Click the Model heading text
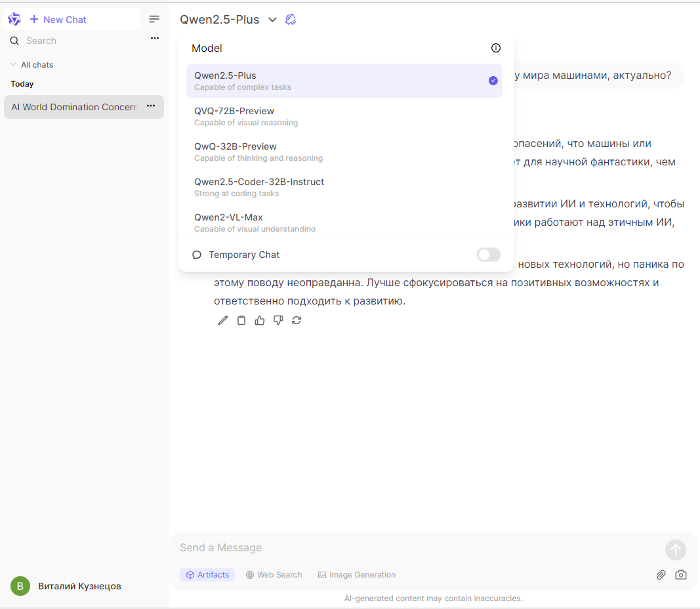 coord(207,48)
